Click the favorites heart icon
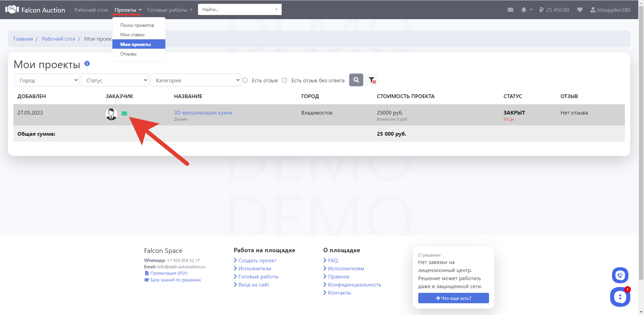Image resolution: width=644 pixels, height=315 pixels. (580, 10)
